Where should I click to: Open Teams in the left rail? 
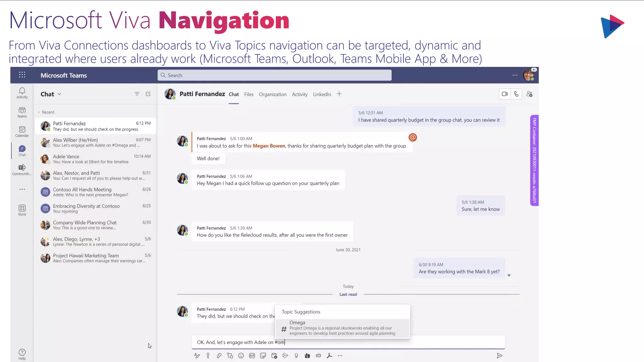pos(22,112)
